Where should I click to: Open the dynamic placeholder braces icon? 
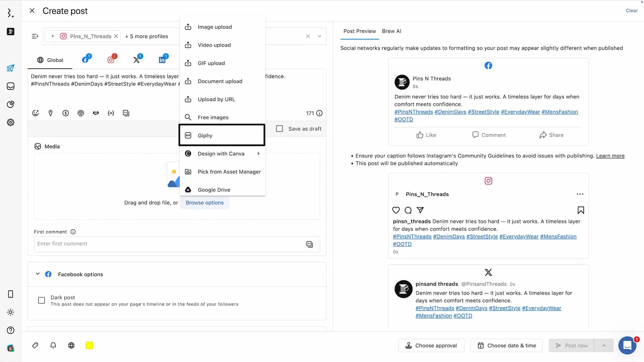pyautogui.click(x=111, y=113)
